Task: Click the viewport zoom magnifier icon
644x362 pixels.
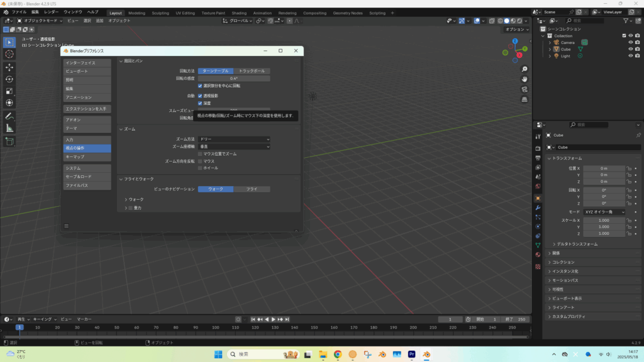Action: click(x=525, y=69)
